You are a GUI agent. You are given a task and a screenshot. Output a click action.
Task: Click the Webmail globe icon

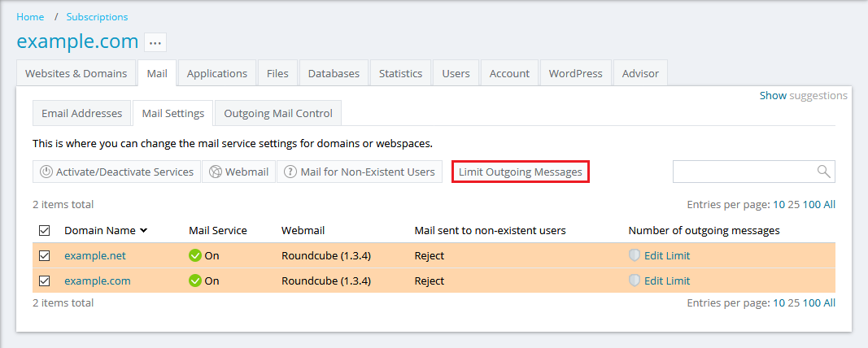tap(216, 172)
